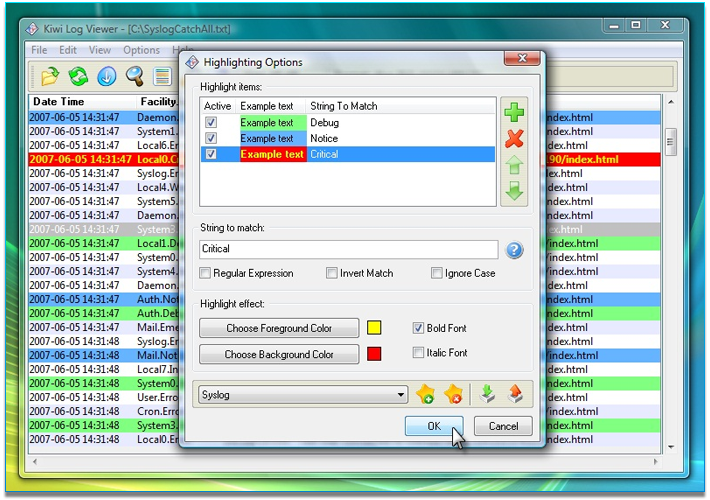Click the yellow foreground color swatch
The image size is (710, 500).
point(374,328)
